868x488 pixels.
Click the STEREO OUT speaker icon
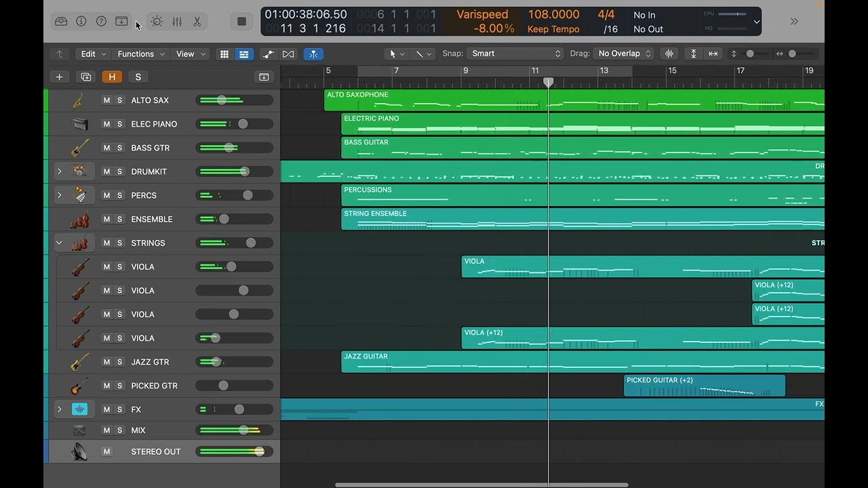79,451
